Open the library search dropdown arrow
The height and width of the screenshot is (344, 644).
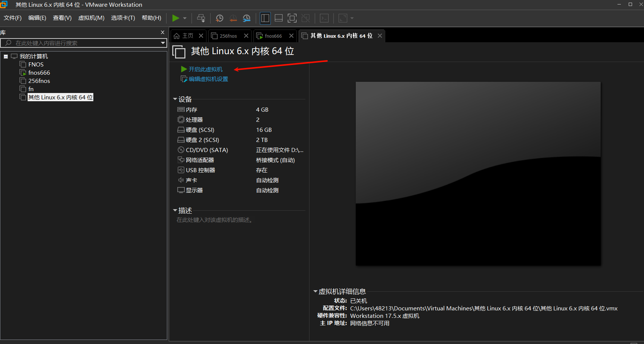point(163,43)
